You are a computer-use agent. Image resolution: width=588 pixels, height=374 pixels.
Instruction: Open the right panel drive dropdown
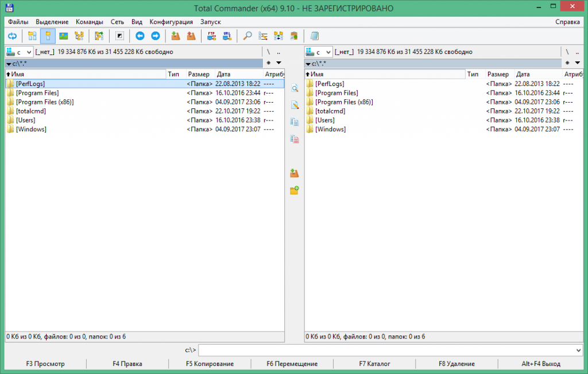click(318, 52)
